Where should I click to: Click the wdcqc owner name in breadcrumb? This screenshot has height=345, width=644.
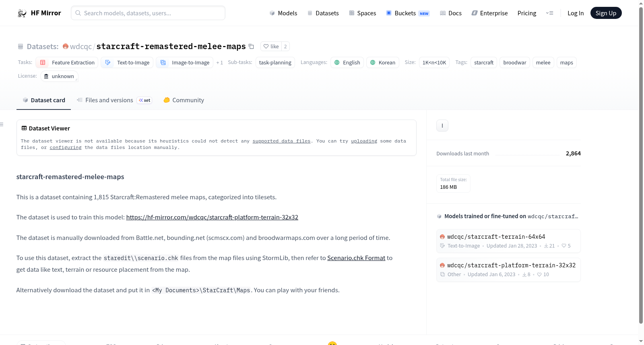pyautogui.click(x=81, y=46)
